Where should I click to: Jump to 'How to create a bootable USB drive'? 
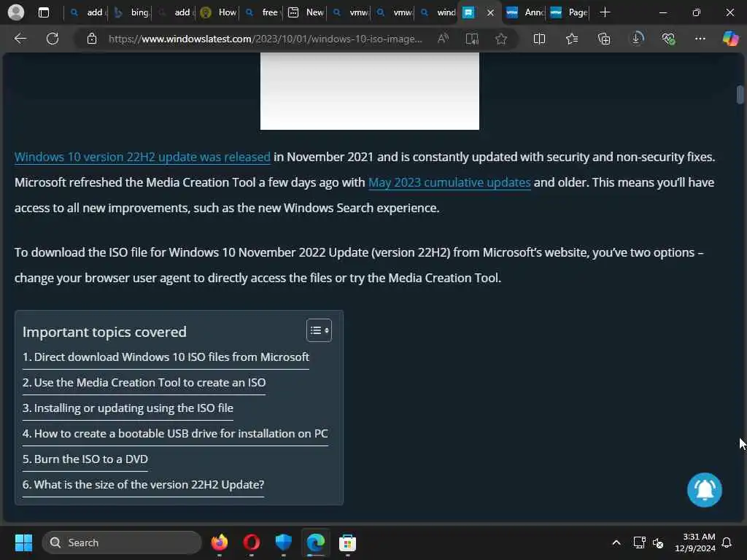pos(175,434)
